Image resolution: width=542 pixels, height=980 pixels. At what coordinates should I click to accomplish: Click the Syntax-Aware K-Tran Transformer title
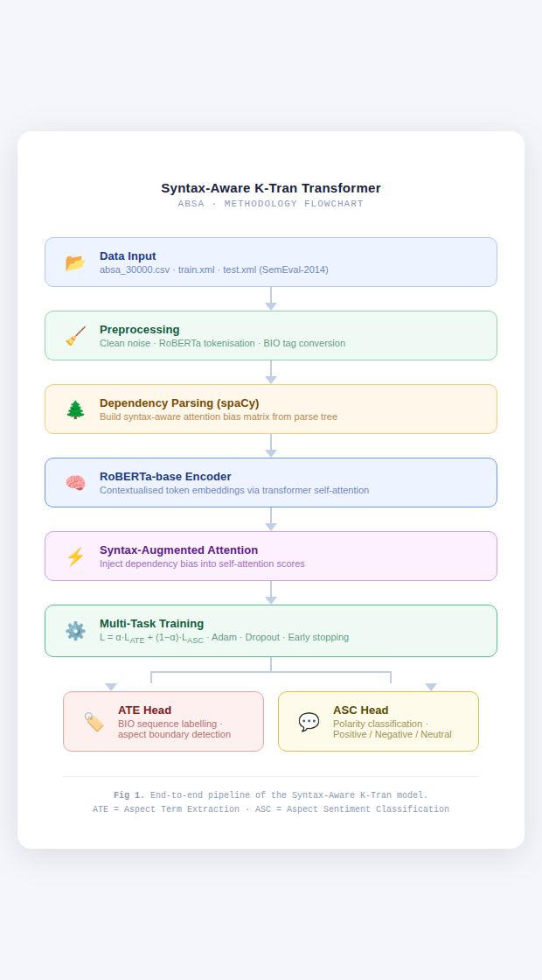pyautogui.click(x=271, y=187)
